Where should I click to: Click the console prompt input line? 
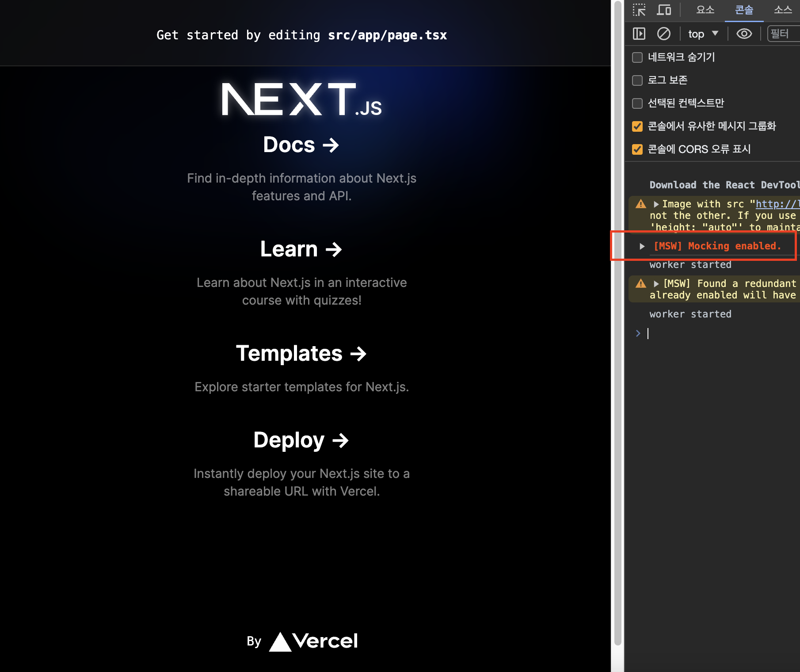(723, 333)
